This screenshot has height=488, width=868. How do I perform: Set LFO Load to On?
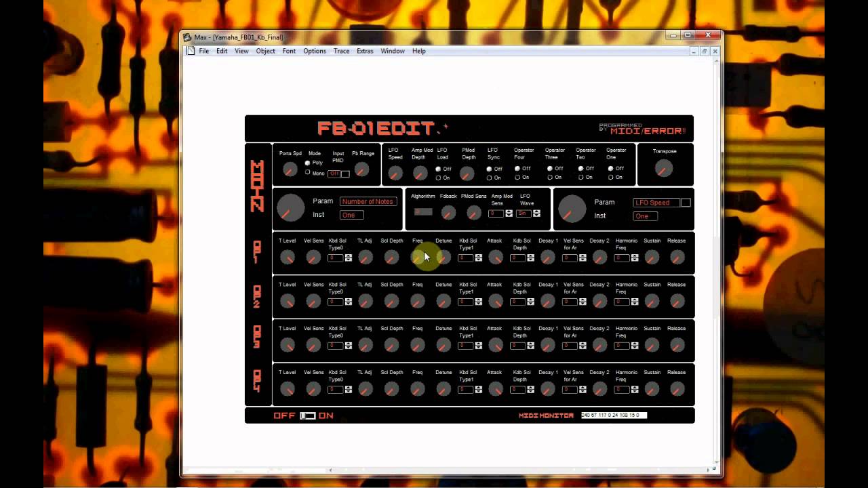(x=438, y=178)
